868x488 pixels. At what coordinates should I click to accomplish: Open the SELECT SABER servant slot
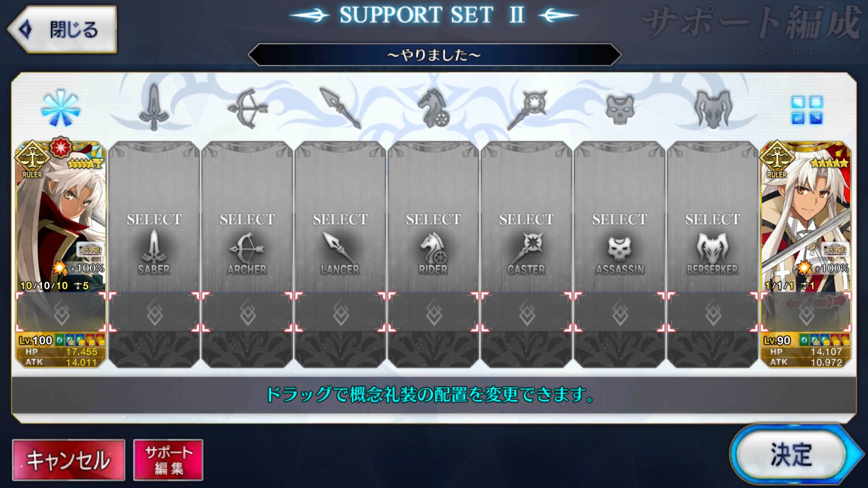(154, 217)
